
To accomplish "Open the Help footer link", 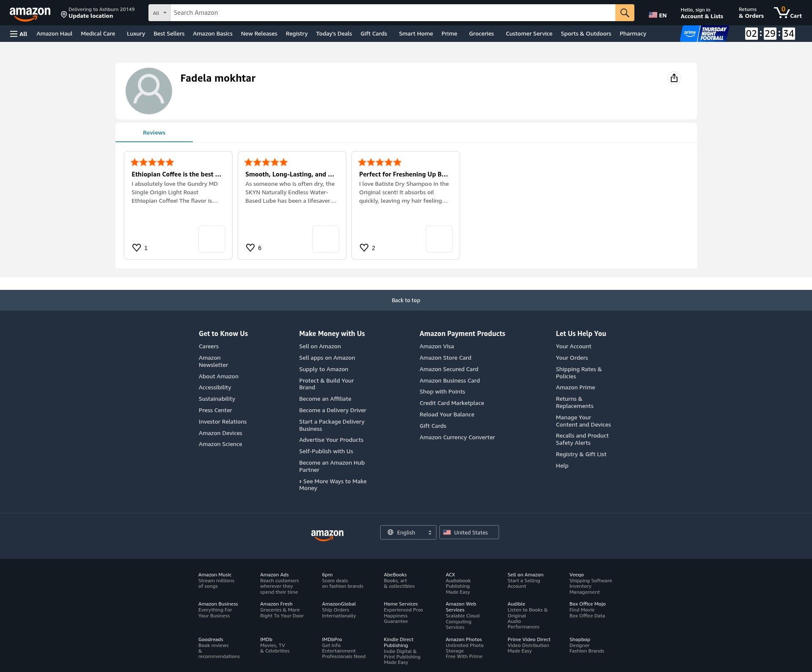I will [562, 465].
